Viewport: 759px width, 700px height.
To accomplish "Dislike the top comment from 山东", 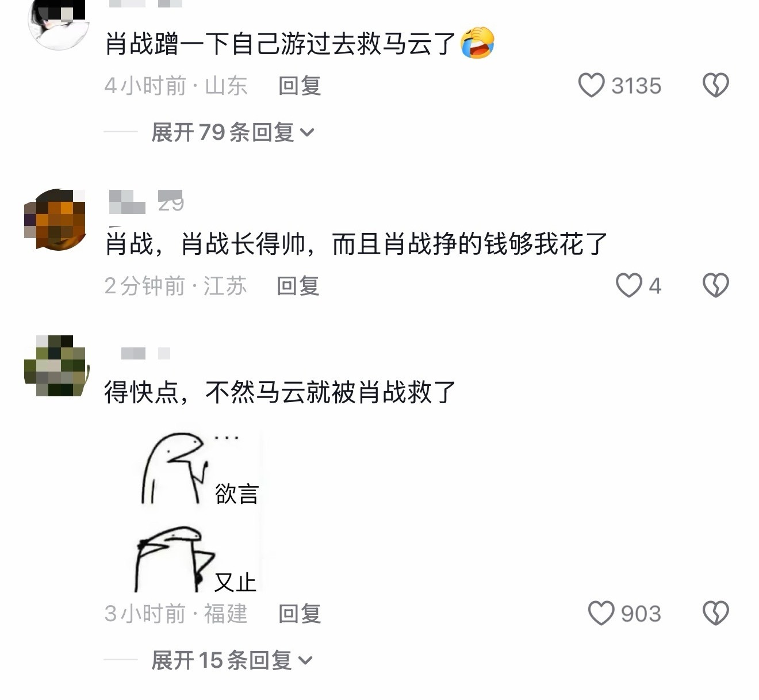I will pyautogui.click(x=716, y=86).
